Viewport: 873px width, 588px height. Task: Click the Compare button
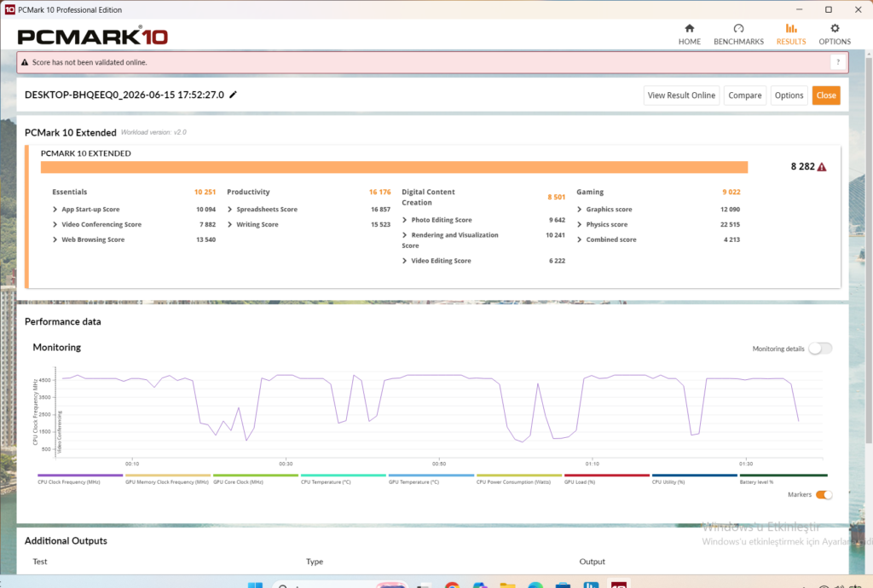coord(745,95)
